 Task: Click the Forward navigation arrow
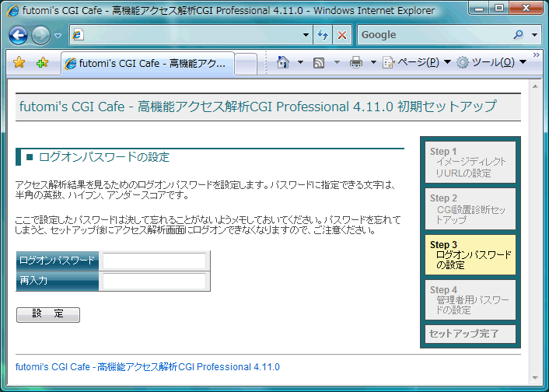40,35
